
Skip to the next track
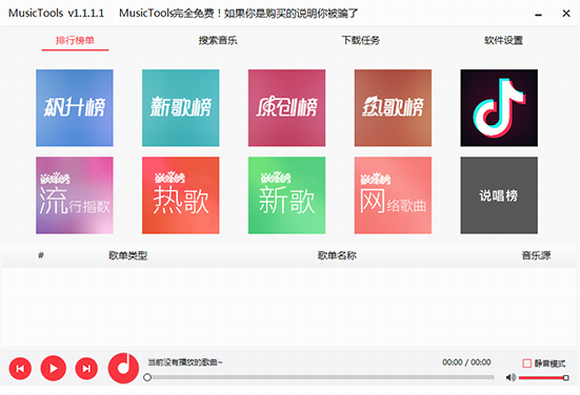pos(87,368)
